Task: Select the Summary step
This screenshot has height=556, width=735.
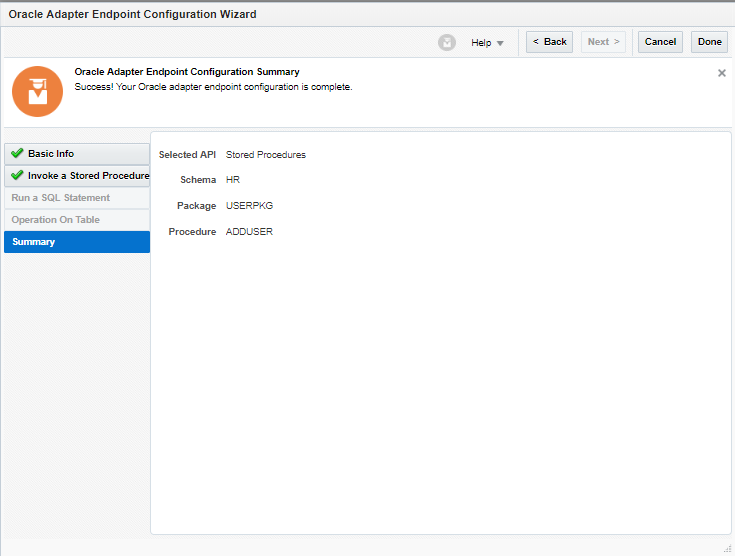Action: [34, 242]
